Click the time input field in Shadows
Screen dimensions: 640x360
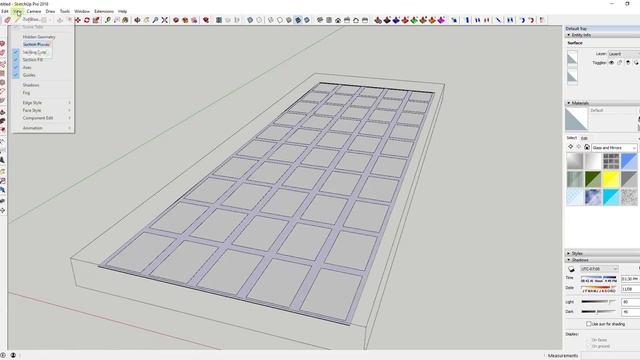pyautogui.click(x=630, y=279)
